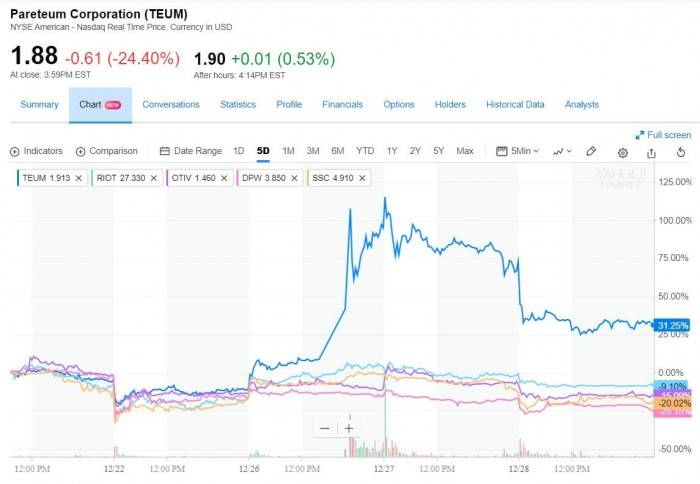Expand the 5Min interval dropdown
Image resolution: width=700 pixels, height=484 pixels.
[517, 151]
